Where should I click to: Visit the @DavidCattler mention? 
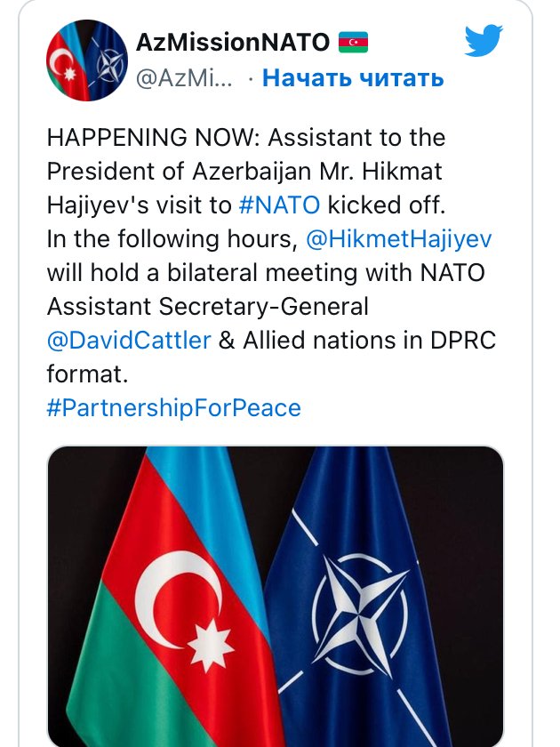tap(128, 340)
